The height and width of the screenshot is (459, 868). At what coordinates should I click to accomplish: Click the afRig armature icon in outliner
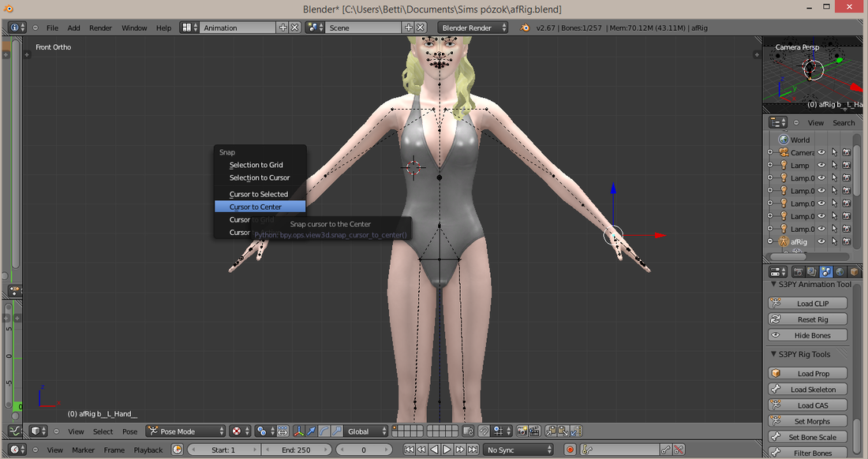click(784, 241)
